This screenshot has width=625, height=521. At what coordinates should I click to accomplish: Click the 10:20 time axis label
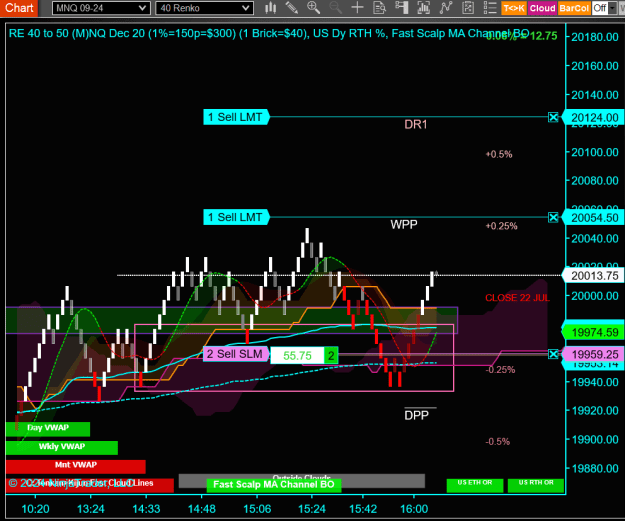click(35, 509)
